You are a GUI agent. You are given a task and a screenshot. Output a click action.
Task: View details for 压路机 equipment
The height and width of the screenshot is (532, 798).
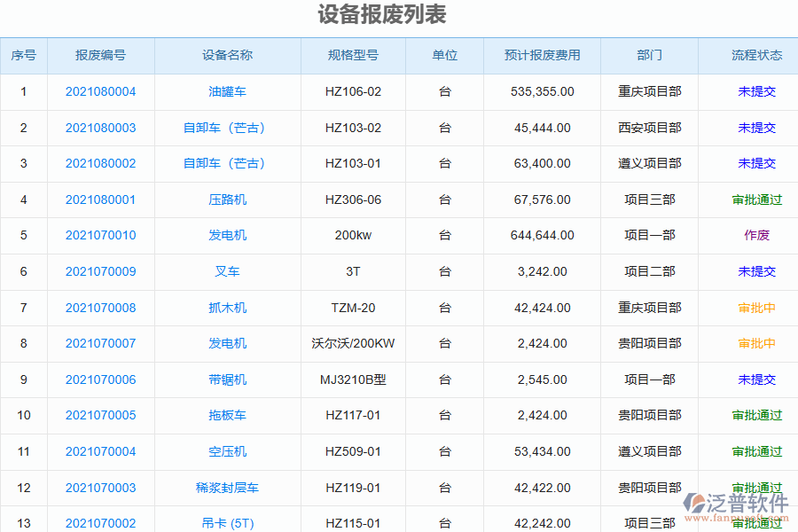227,199
